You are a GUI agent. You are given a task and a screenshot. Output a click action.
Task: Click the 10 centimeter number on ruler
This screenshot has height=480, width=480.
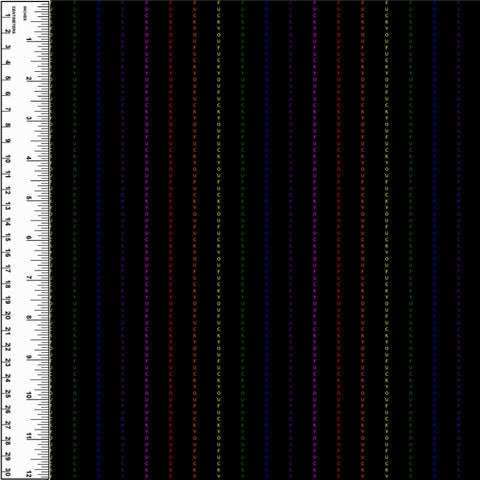[7, 159]
